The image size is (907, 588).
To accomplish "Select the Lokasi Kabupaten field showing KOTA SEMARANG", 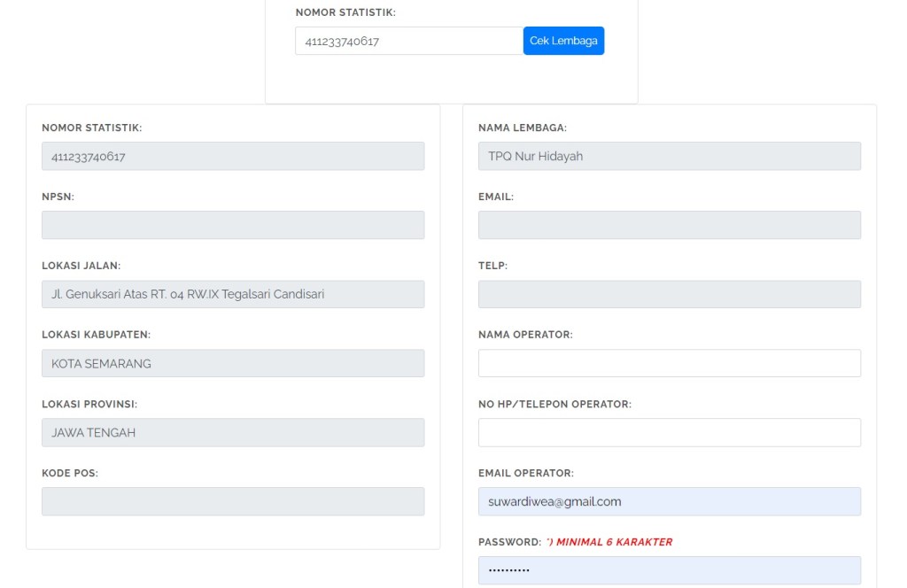I will pos(232,363).
